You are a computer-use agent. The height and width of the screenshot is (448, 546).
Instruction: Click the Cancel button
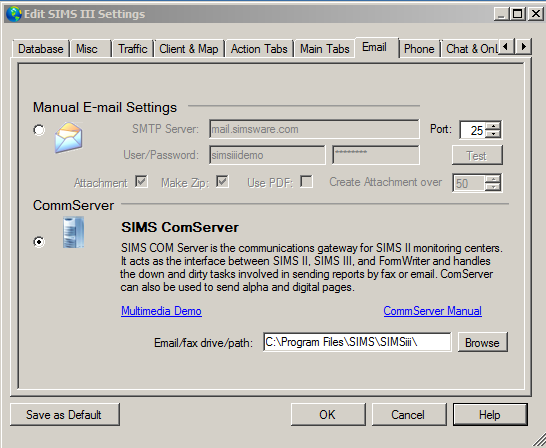click(409, 415)
